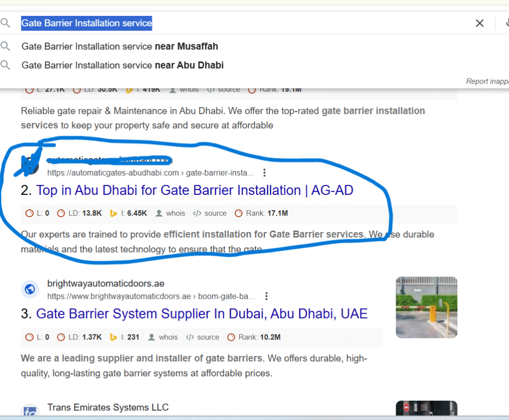Open Top in Abu Dhabi Gate Barrier link
509x420 pixels.
(x=194, y=190)
